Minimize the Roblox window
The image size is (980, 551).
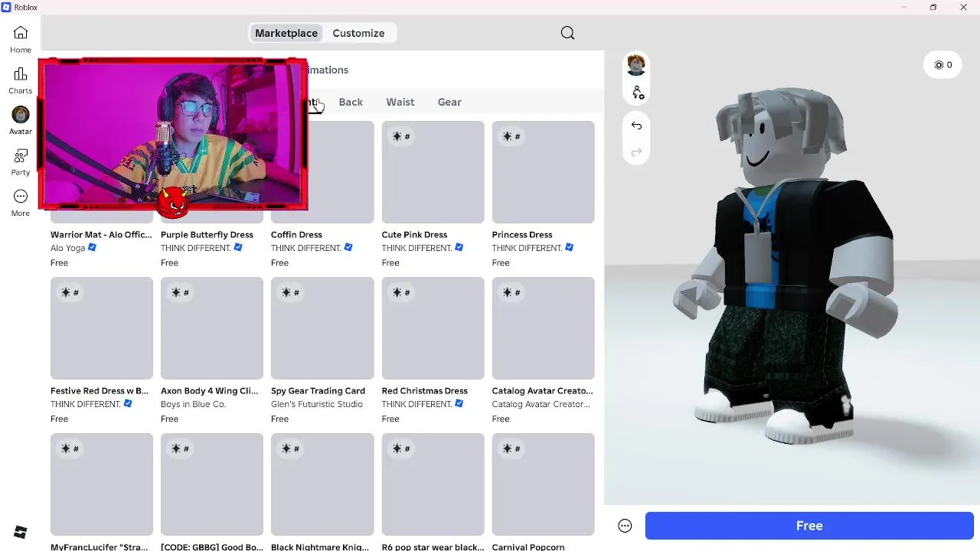click(904, 7)
